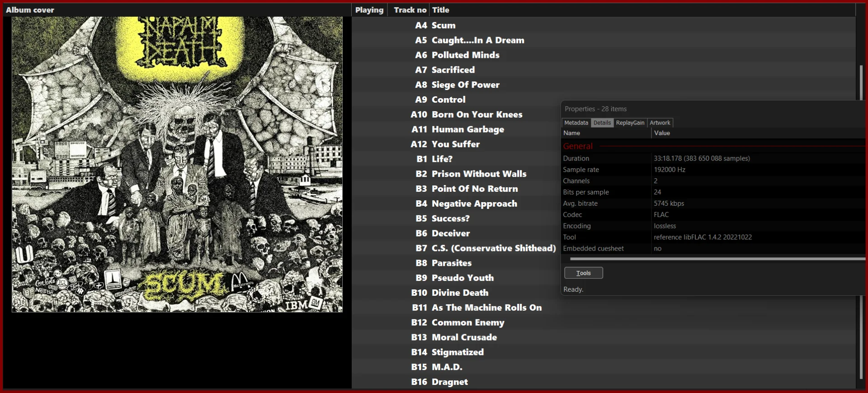
Task: Click the 5745 kbps bitrate value
Action: (669, 204)
